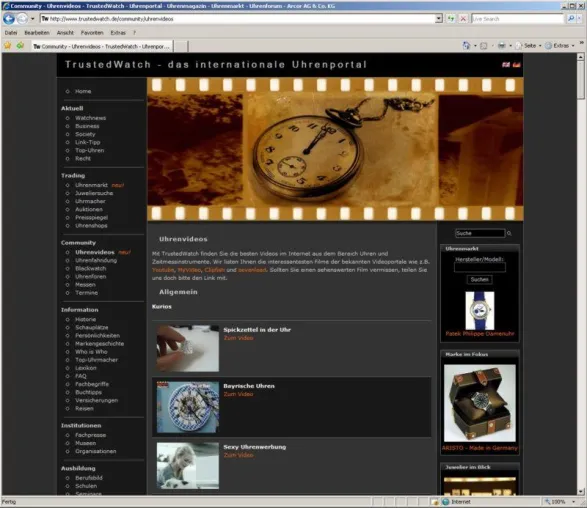587x508 pixels.
Task: Click the Hersteller/Modell input field
Action: click(480, 267)
